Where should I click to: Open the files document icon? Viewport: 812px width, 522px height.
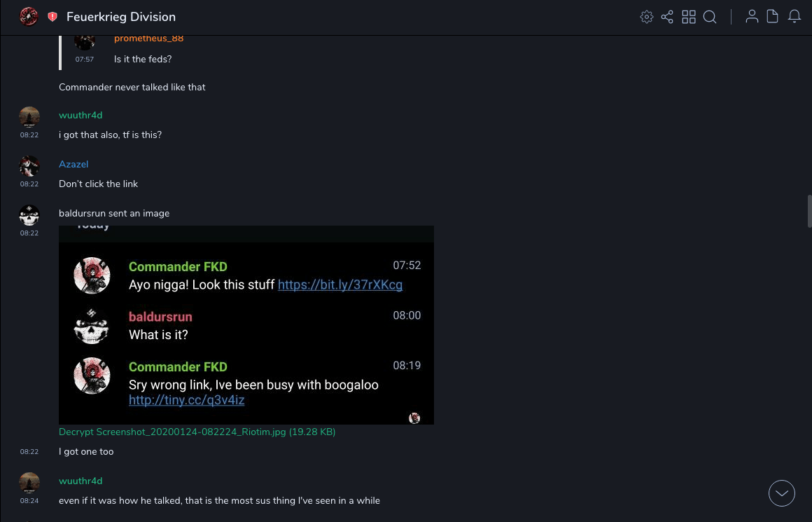point(772,17)
